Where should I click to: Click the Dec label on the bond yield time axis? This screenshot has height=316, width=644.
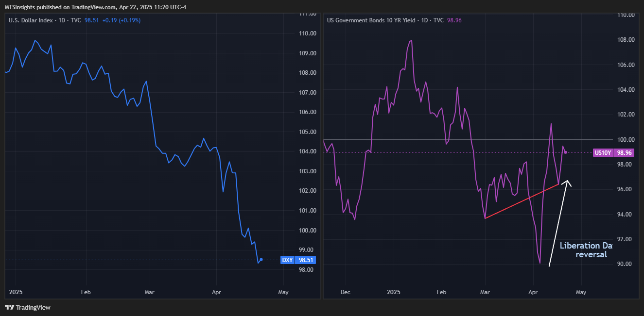(x=346, y=292)
